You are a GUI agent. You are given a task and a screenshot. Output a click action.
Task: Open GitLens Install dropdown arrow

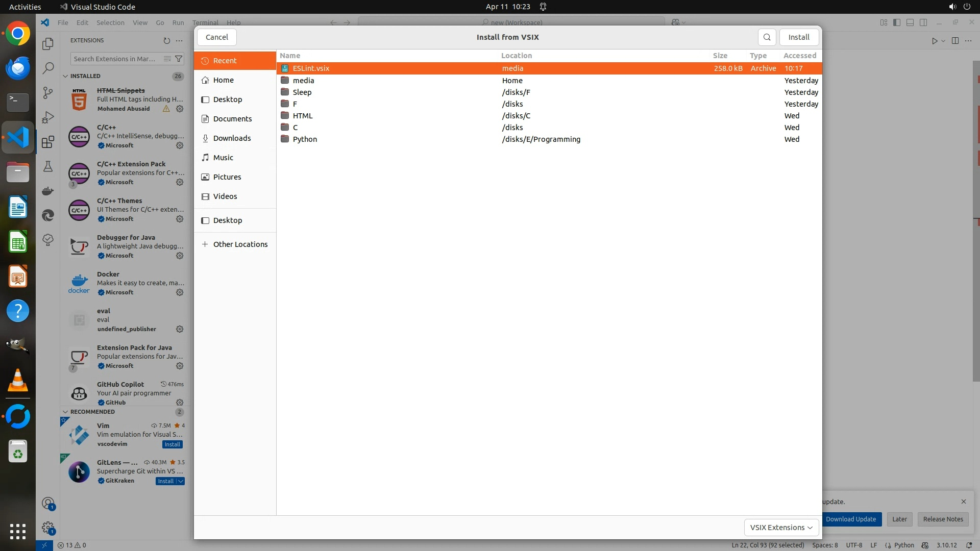pos(181,481)
